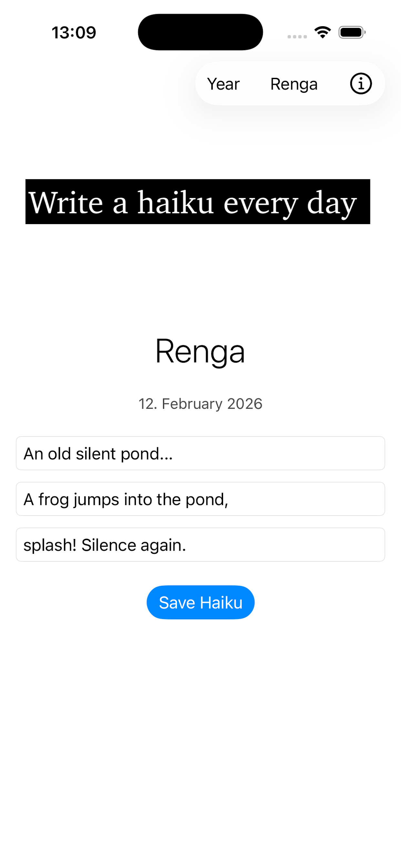Viewport: 401px width, 868px height.
Task: Click the Wi-Fi indicator in the status bar
Action: pos(322,32)
